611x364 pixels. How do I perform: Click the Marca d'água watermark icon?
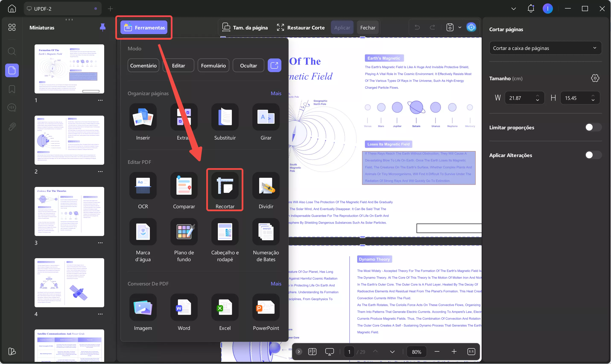(143, 232)
